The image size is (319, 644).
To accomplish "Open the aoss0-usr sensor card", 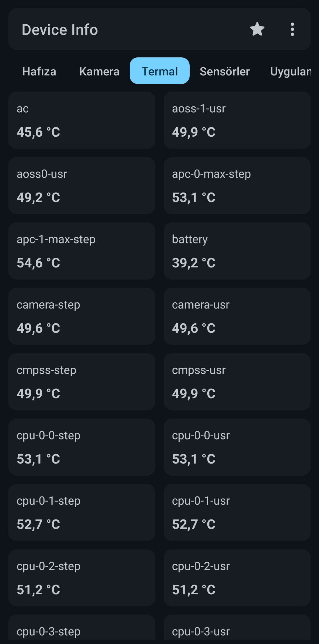I will [82, 185].
